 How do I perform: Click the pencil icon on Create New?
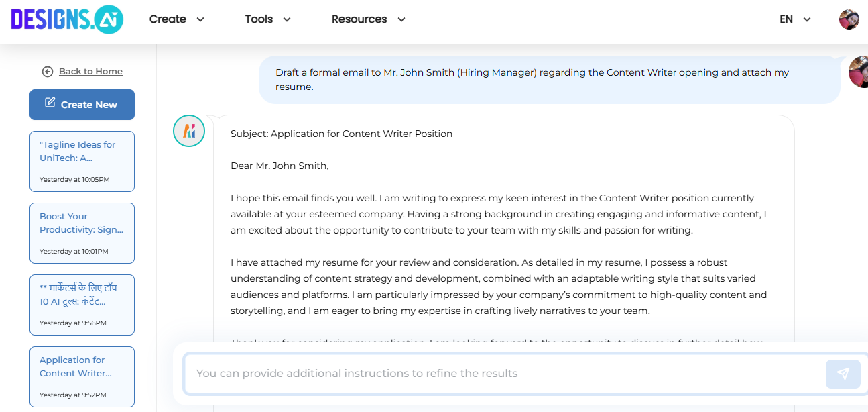pos(50,101)
